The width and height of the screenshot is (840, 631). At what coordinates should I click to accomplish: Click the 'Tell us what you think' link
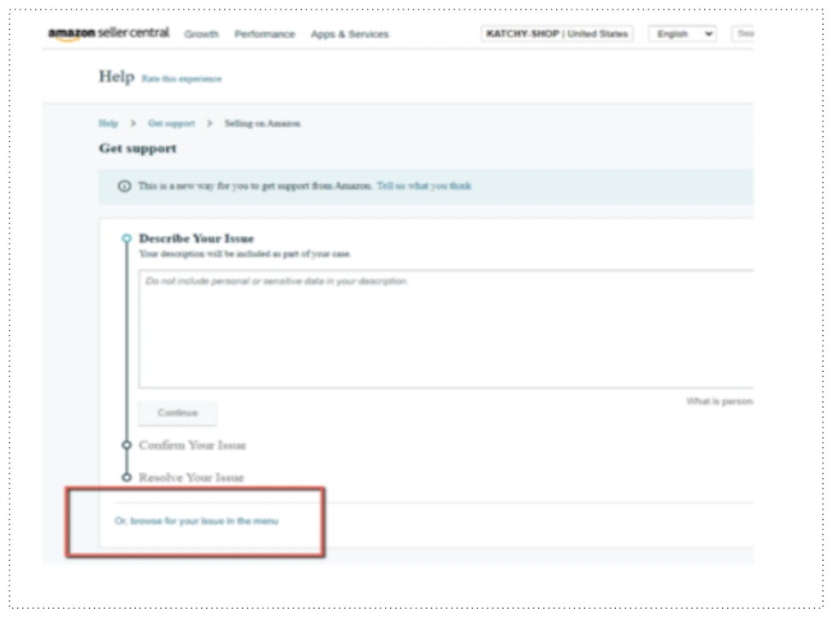424,186
